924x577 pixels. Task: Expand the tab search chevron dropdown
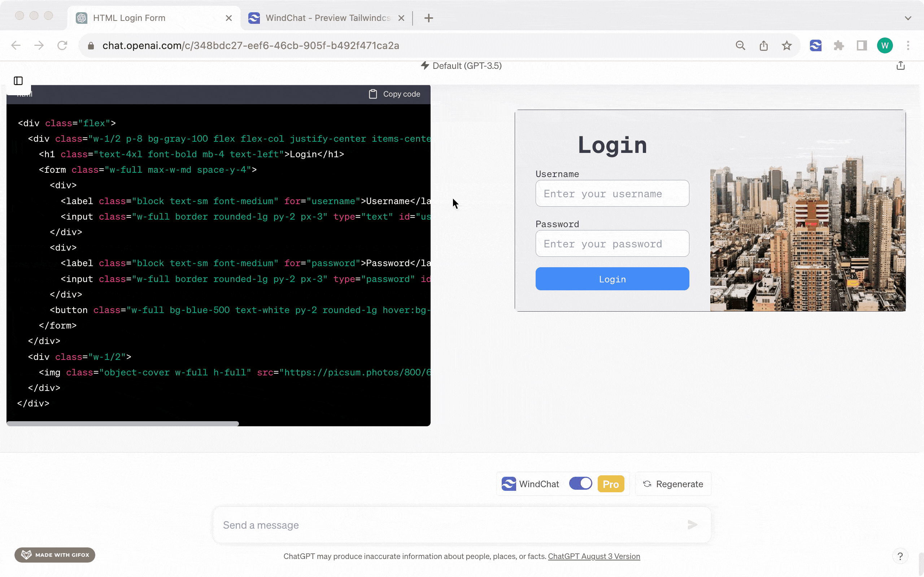pyautogui.click(x=908, y=18)
